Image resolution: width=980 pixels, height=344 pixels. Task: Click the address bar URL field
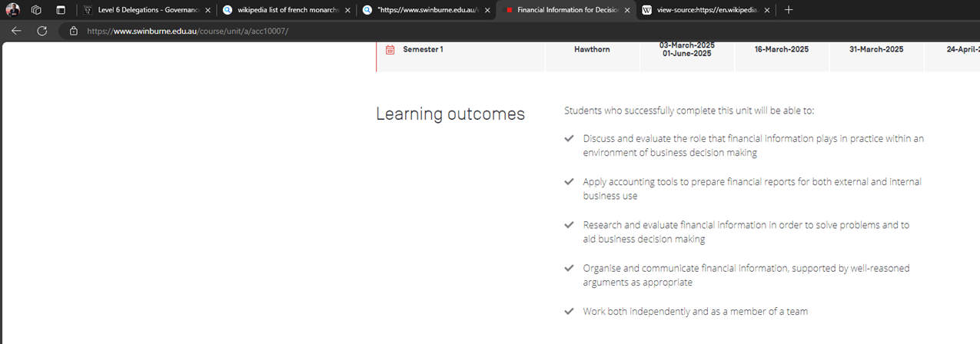(307, 31)
